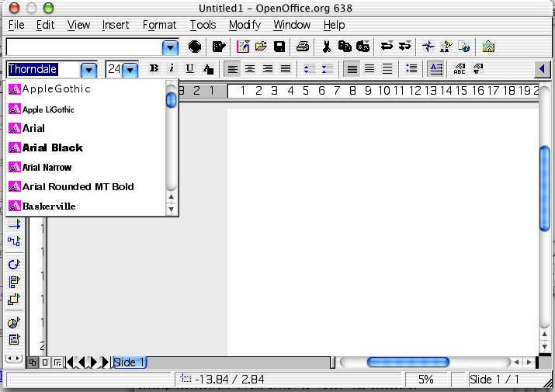Click the vertical document scrollbar thumb
555x392 pixels.
[544, 189]
